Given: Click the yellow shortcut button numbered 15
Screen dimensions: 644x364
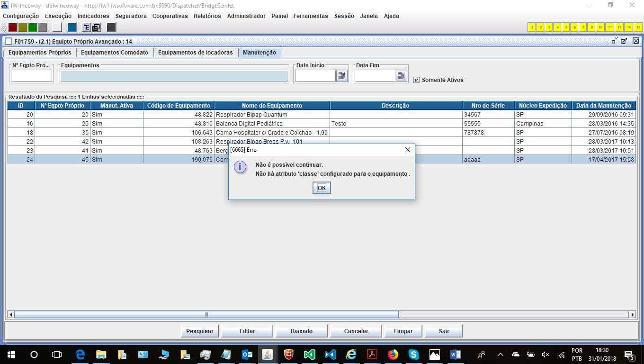Looking at the screenshot, I should tap(638, 27).
